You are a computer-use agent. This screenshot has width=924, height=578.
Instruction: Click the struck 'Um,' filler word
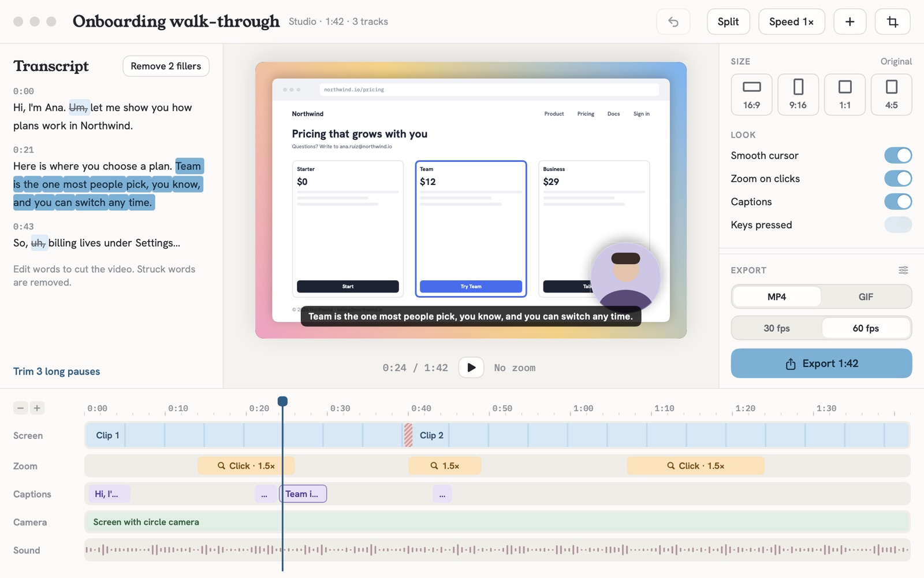click(78, 108)
